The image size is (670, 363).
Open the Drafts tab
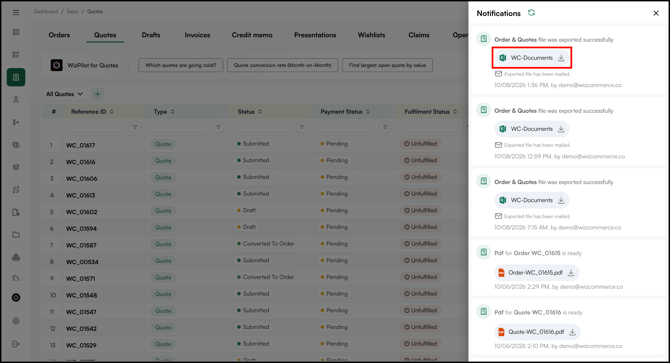click(x=151, y=35)
